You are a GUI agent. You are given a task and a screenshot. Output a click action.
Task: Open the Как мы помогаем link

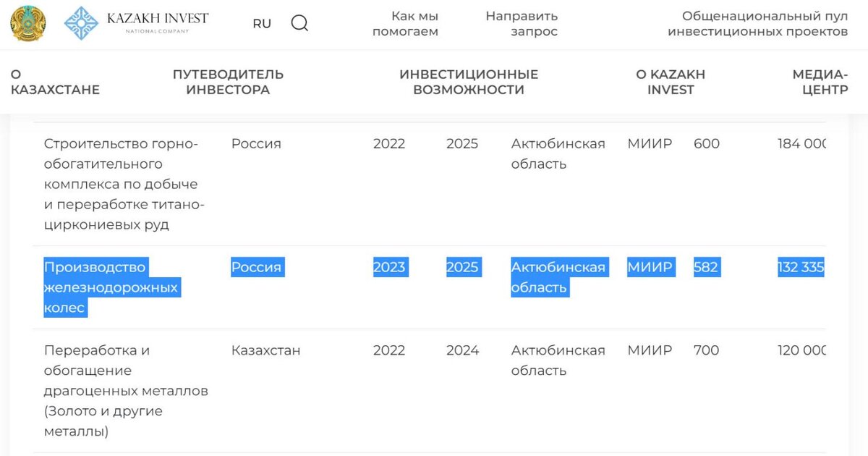(405, 24)
